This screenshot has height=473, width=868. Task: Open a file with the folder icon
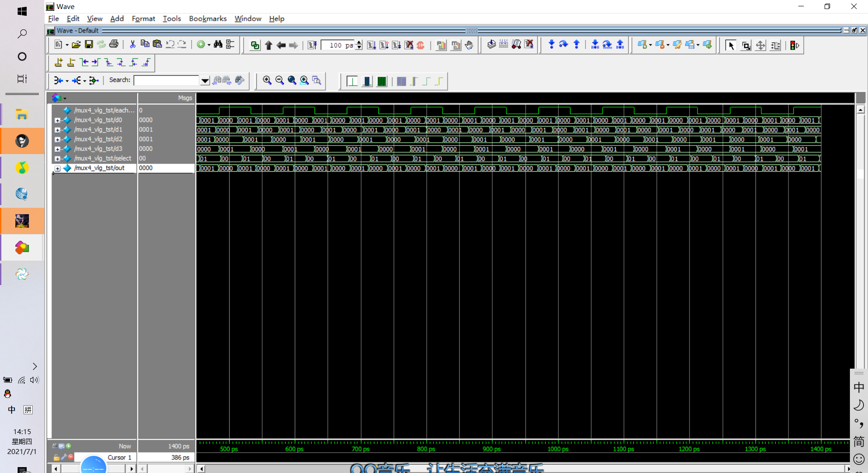coord(76,44)
